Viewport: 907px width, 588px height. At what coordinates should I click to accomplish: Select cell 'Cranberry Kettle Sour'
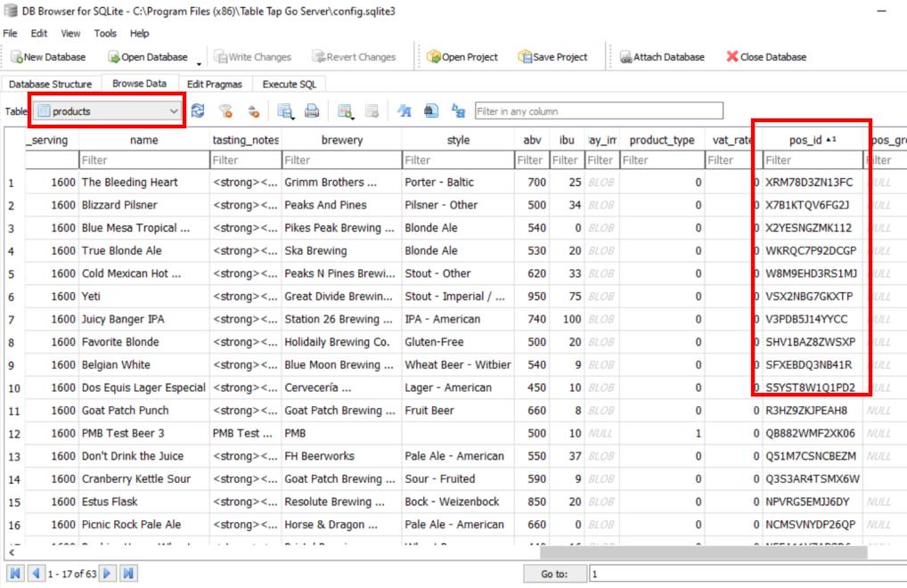click(144, 478)
